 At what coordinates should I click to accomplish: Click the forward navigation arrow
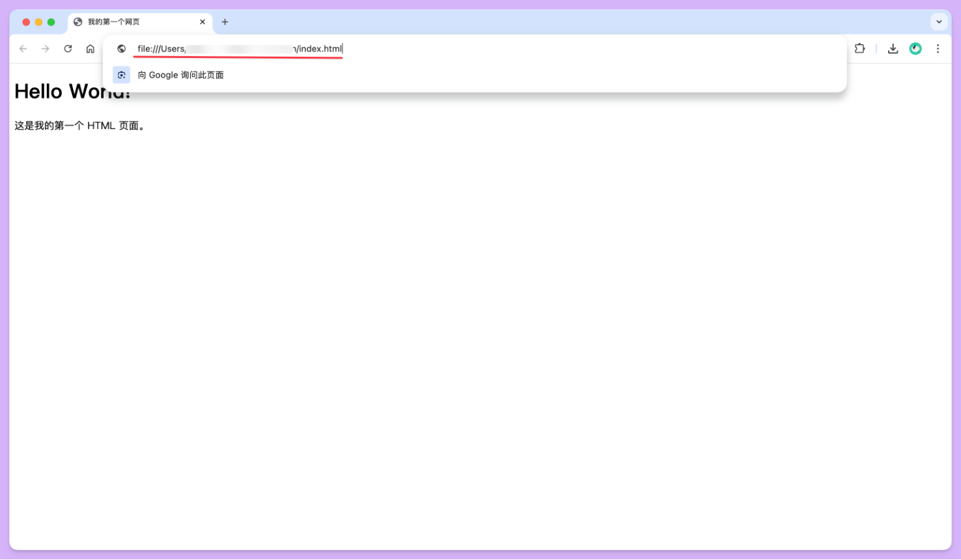click(46, 49)
